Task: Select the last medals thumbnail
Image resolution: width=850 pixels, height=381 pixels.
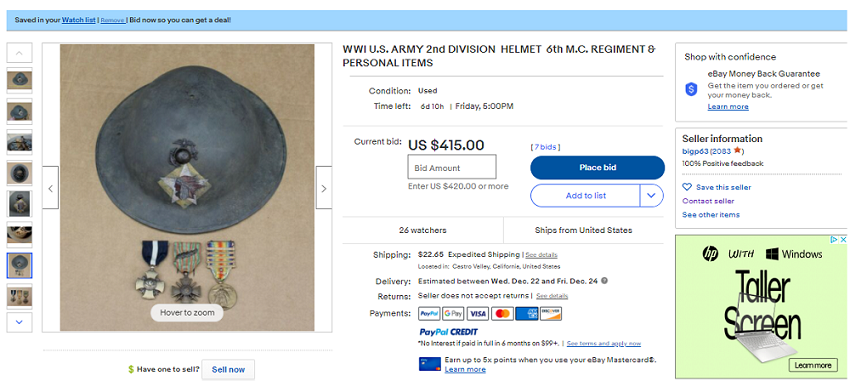Action: tap(20, 296)
